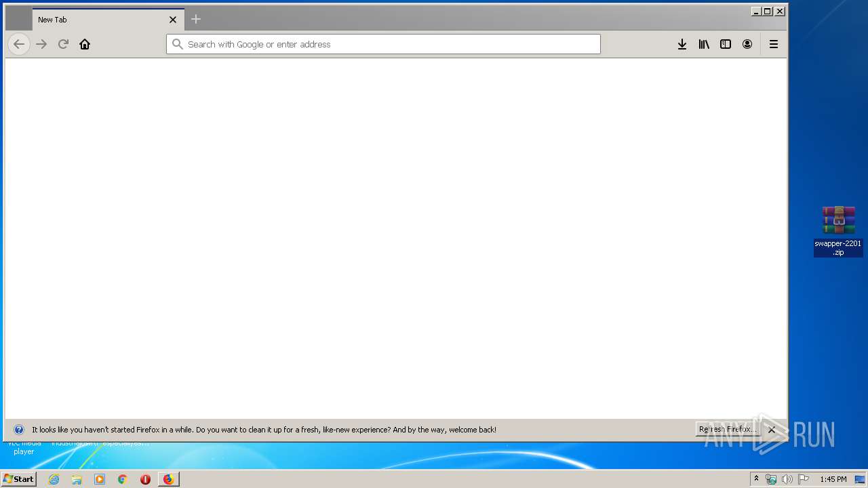
Task: Toggle the sidebars view icon
Action: pos(726,44)
